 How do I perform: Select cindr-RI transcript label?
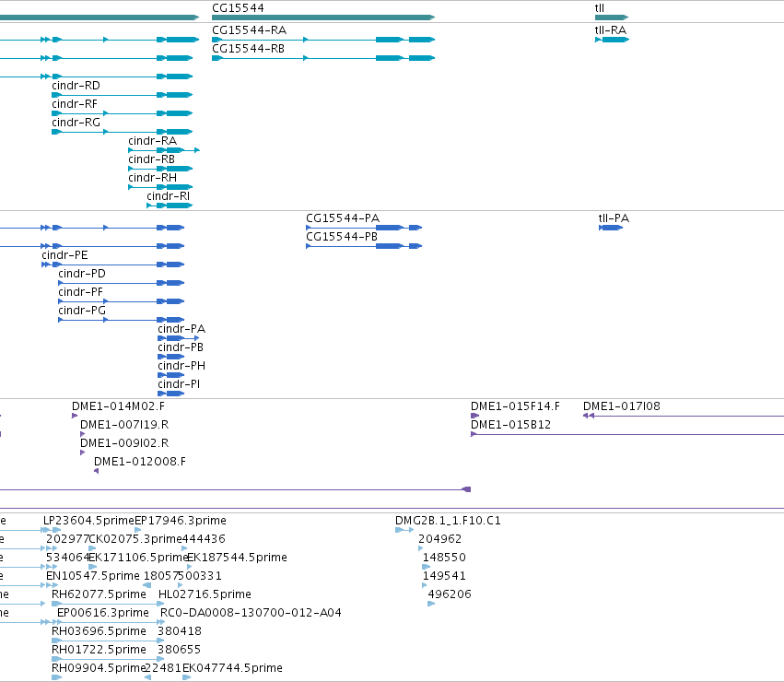coord(168,196)
